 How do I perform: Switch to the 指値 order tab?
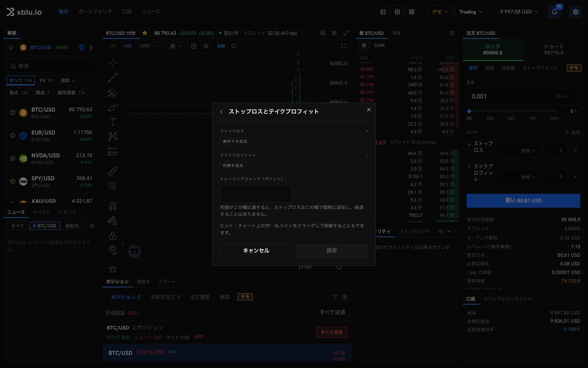490,68
